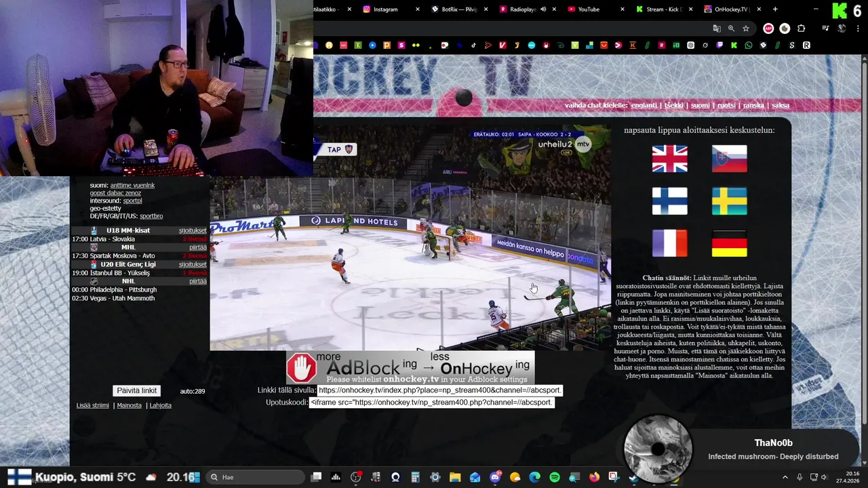The image size is (868, 488).
Task: Open Spotify from the taskbar
Action: click(x=554, y=477)
